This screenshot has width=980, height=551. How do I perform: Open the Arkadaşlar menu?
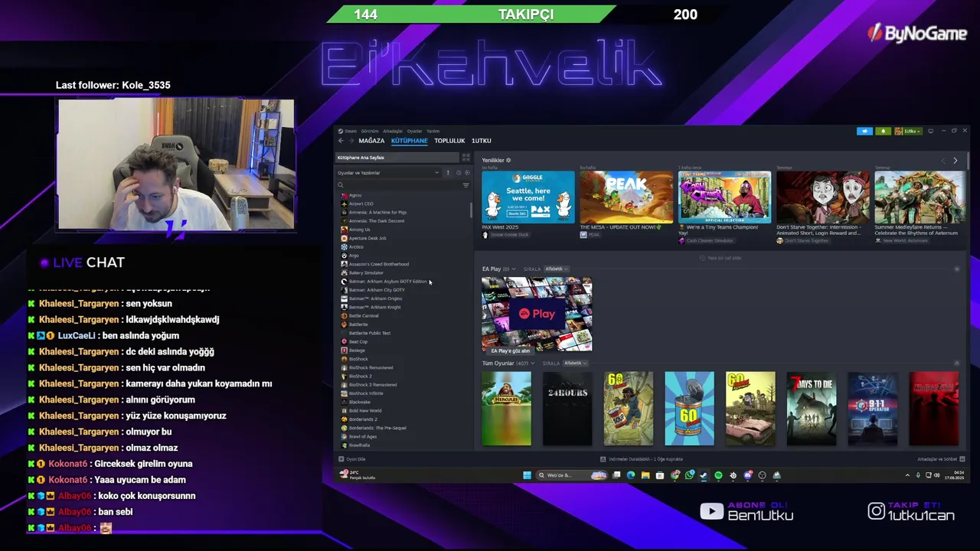[393, 131]
